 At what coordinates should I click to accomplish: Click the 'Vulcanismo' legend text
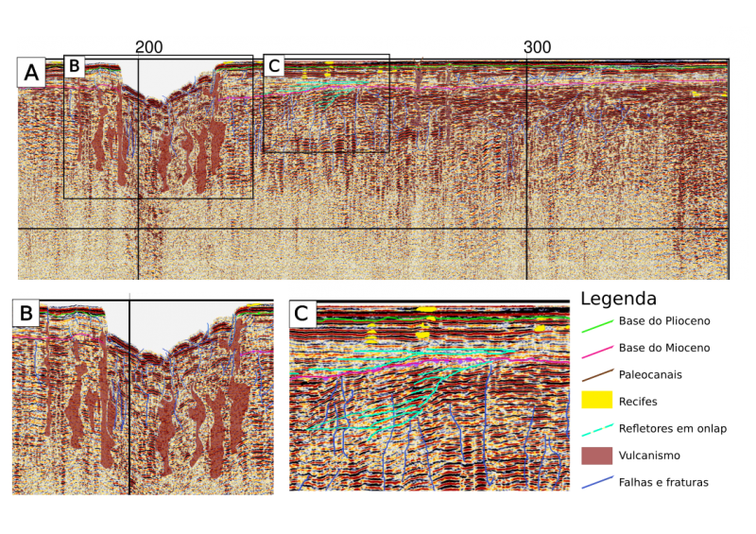tap(649, 456)
